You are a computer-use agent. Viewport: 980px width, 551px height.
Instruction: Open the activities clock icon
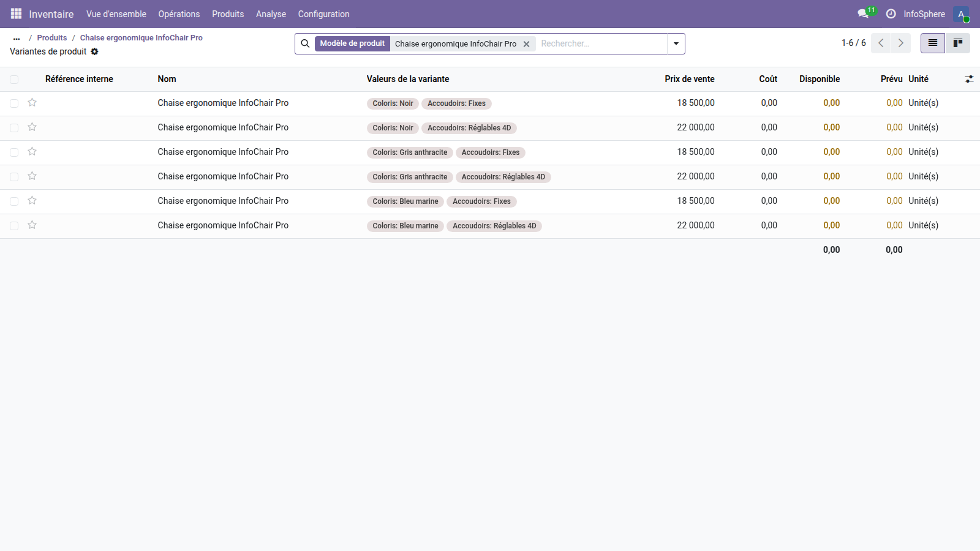891,13
